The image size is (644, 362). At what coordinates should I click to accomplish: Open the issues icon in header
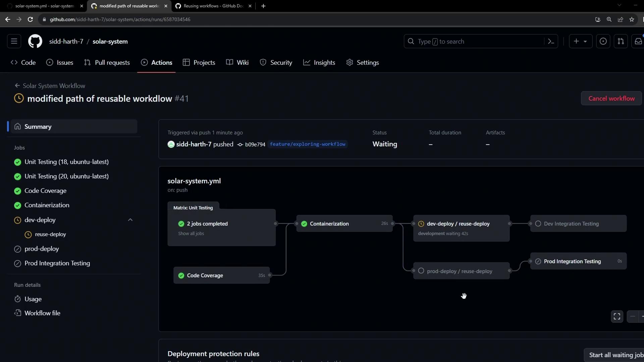(603, 42)
